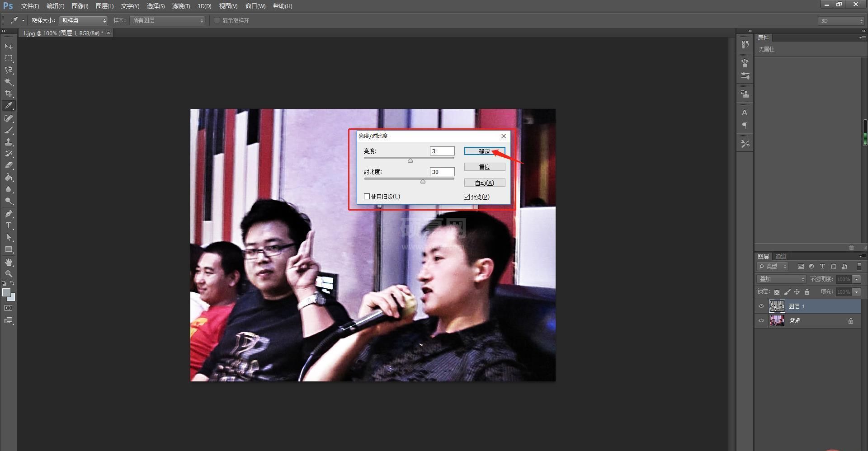Image resolution: width=868 pixels, height=451 pixels.
Task: Select the Healing Brush tool
Action: coord(9,118)
